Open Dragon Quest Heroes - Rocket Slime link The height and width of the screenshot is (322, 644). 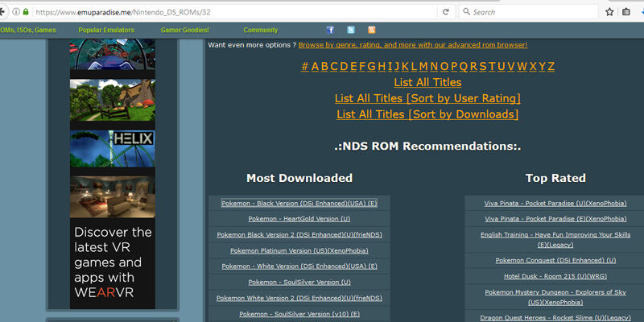tap(555, 318)
